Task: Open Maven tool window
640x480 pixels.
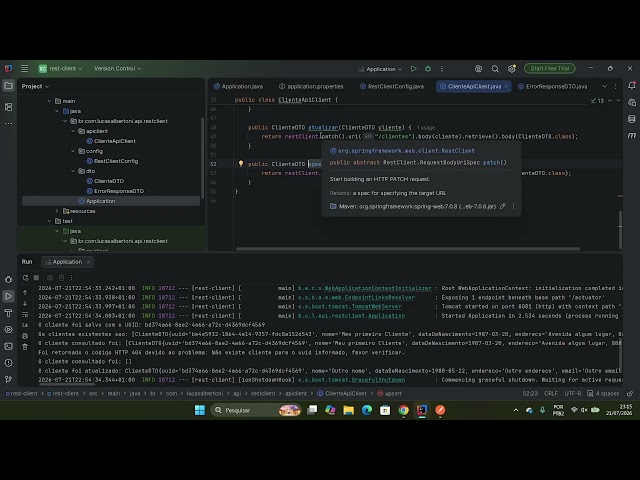Action: (x=631, y=135)
